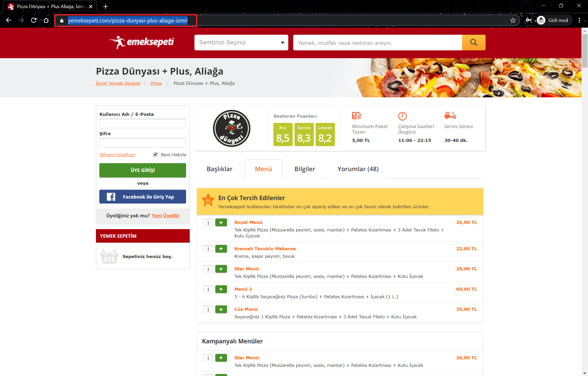The width and height of the screenshot is (588, 376).
Task: Add Kremalı Tavuklu Makarna with plus button
Action: [x=221, y=249]
